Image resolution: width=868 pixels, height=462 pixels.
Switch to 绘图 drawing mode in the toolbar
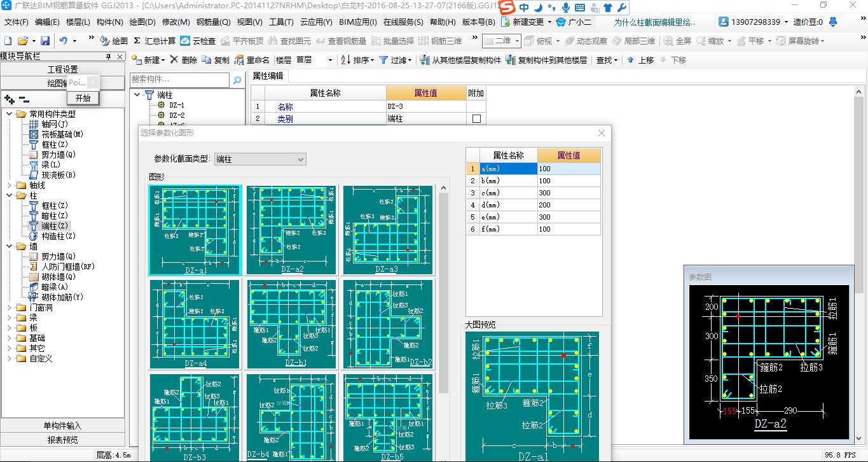[114, 41]
